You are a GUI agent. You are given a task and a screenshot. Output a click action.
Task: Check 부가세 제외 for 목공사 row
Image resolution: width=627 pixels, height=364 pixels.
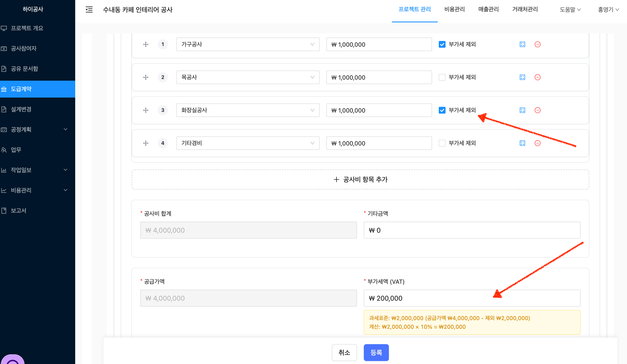(x=442, y=77)
